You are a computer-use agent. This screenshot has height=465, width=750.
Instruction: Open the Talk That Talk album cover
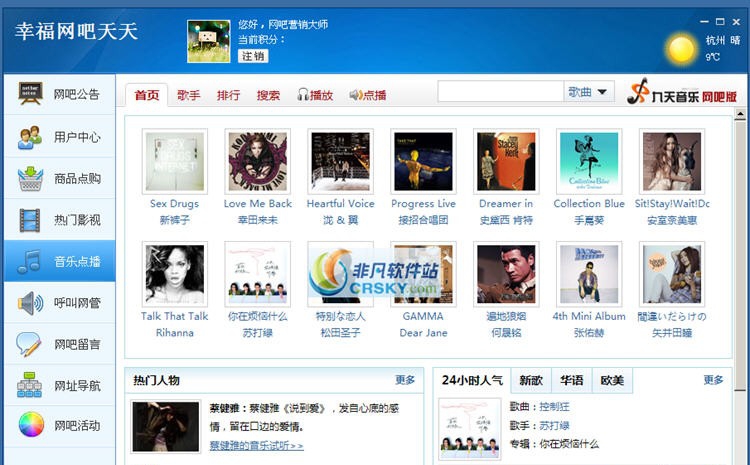175,274
